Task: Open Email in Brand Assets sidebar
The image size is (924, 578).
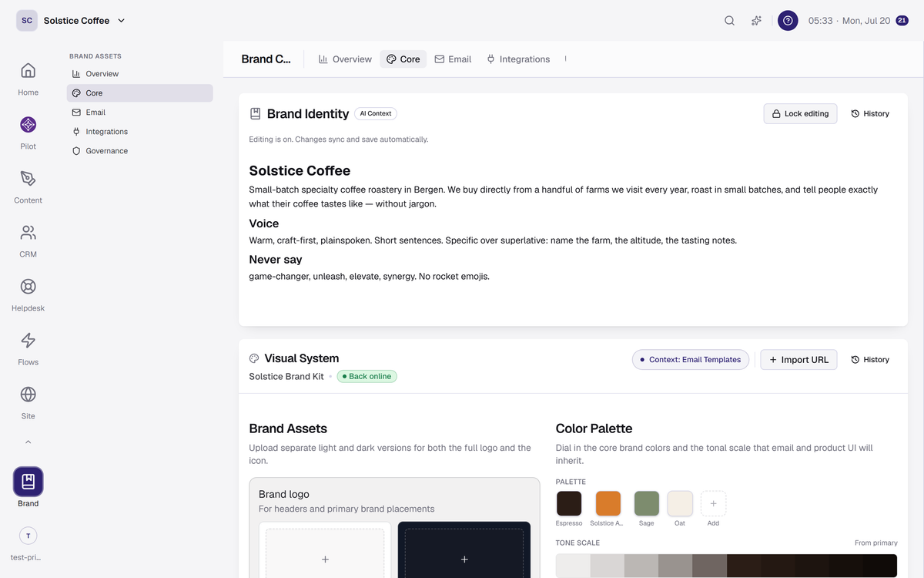Action: click(x=139, y=113)
